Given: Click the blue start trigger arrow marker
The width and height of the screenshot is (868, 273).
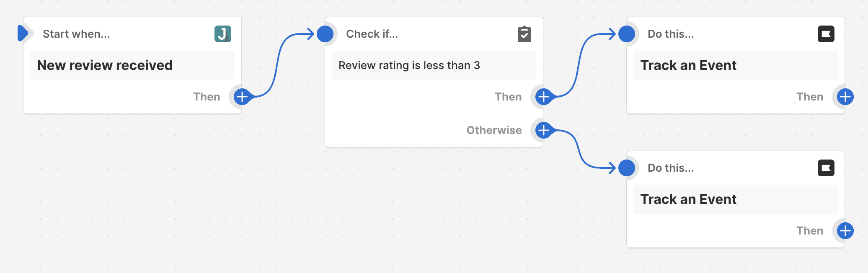Looking at the screenshot, I should pyautogui.click(x=23, y=33).
